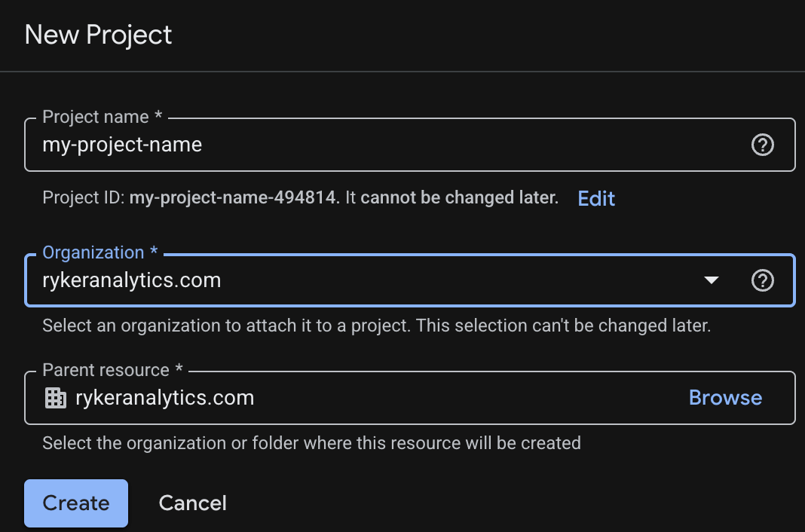Click the project ID my-project-name-494814 text
This screenshot has height=532, width=805.
[233, 197]
